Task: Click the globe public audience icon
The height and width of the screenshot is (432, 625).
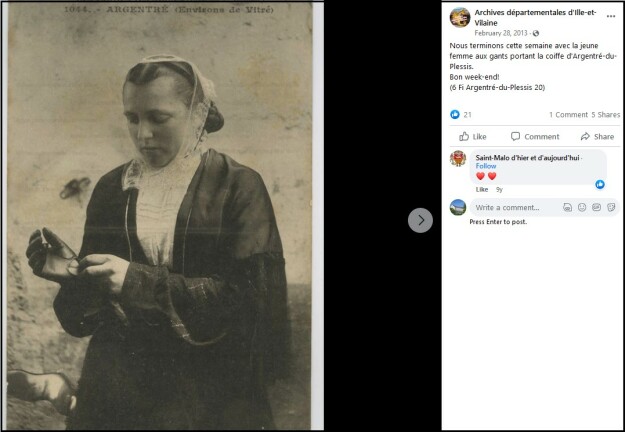Action: (x=536, y=33)
